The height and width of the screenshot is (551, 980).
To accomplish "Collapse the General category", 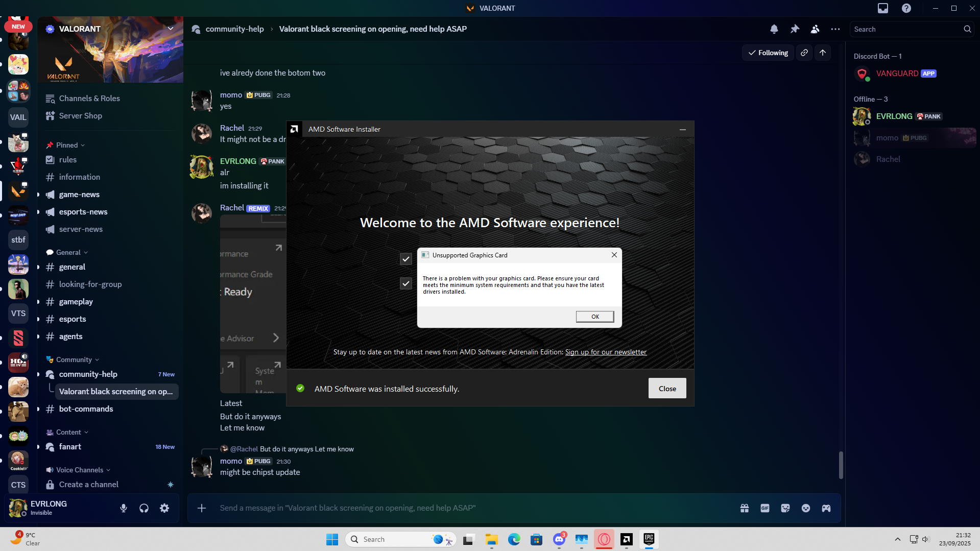I will [x=67, y=252].
